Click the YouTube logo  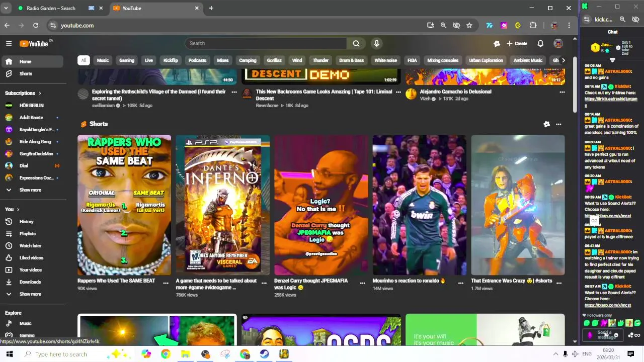pos(34,44)
